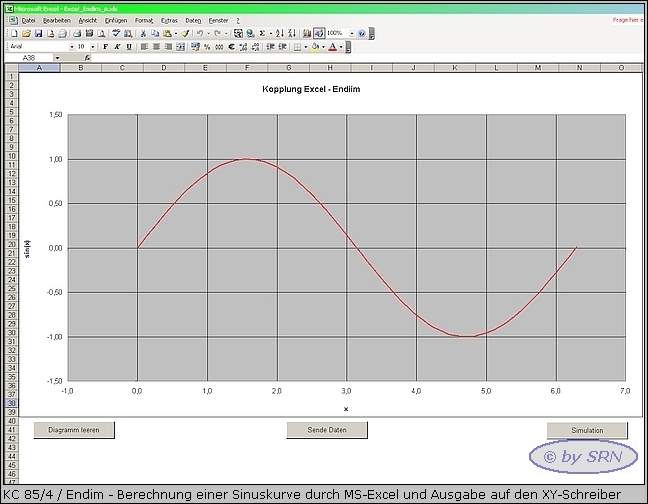This screenshot has width=648, height=504.
Task: Click the insert function fx icon
Action: pyautogui.click(x=87, y=58)
